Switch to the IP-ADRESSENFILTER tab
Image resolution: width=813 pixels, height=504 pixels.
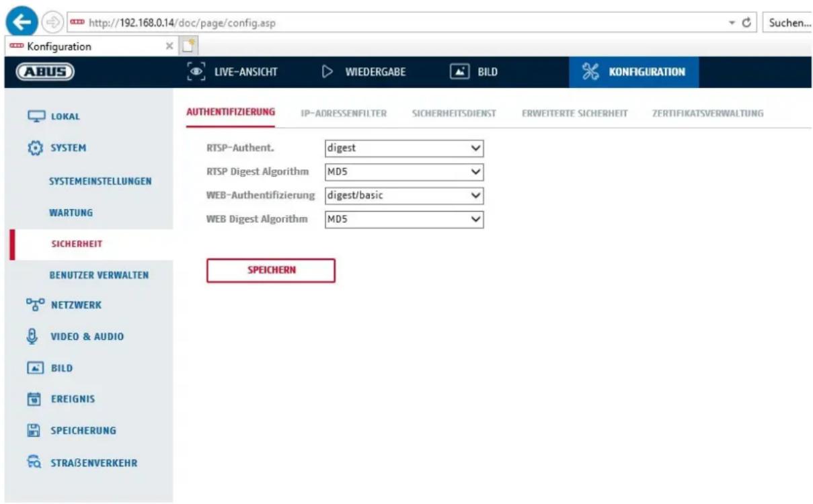(343, 114)
